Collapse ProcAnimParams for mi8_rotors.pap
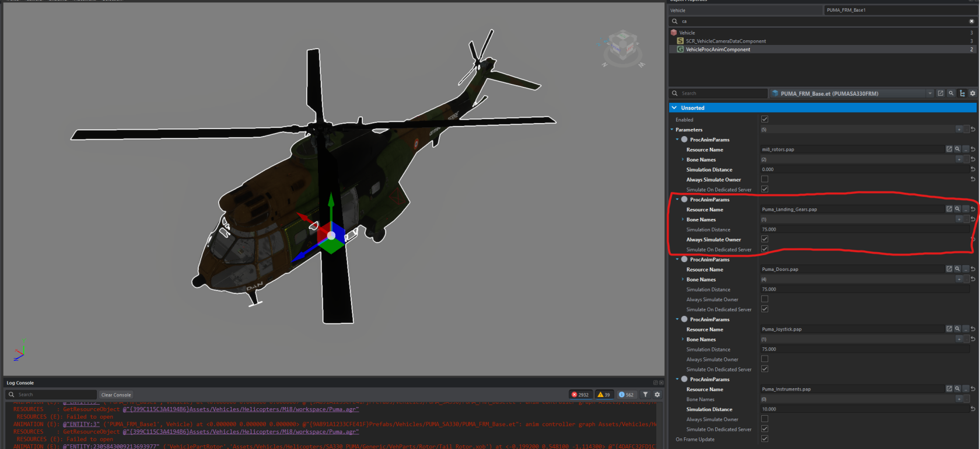980x449 pixels. click(677, 140)
